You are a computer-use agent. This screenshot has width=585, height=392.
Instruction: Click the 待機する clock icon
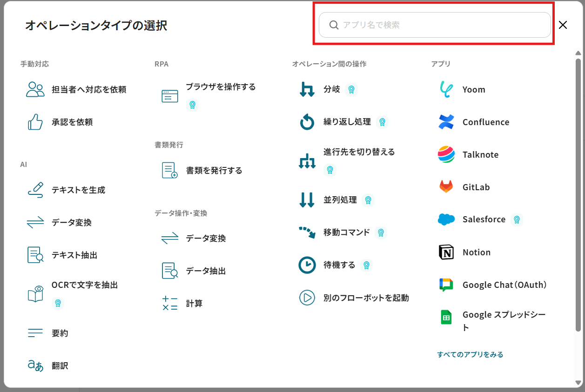(x=307, y=265)
